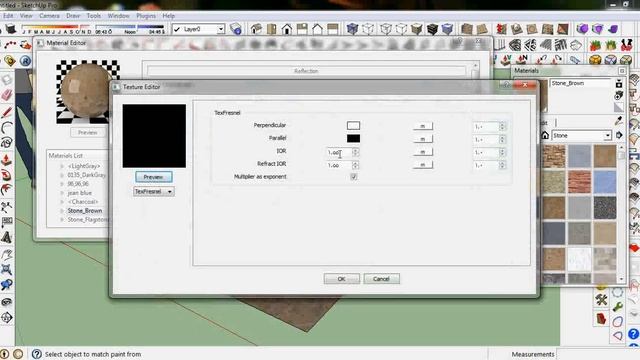This screenshot has height=360, width=640.
Task: Select the Pencil line tool
Action: 7,112
